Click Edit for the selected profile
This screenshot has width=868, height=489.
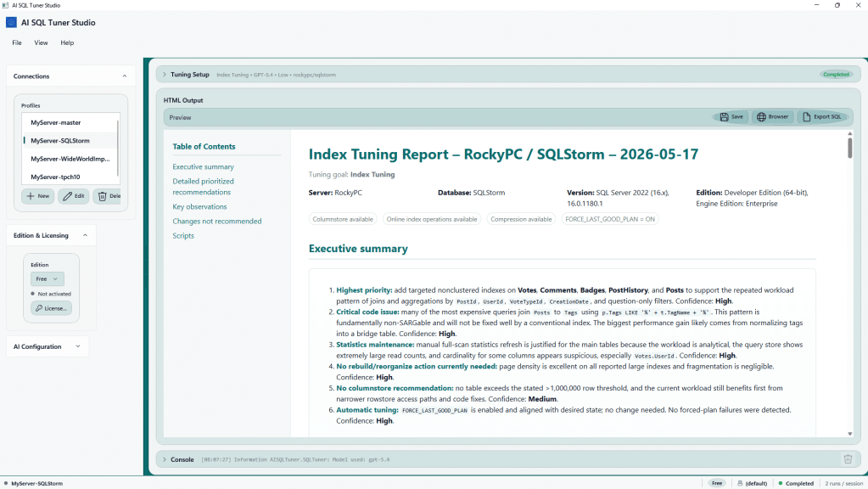point(74,196)
